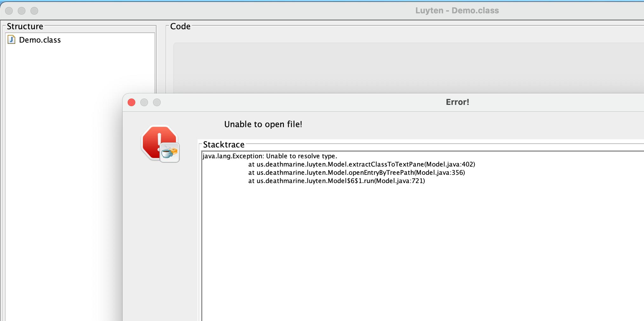The image size is (644, 321).
Task: Click the Error! dialog minimize button
Action: pos(144,102)
